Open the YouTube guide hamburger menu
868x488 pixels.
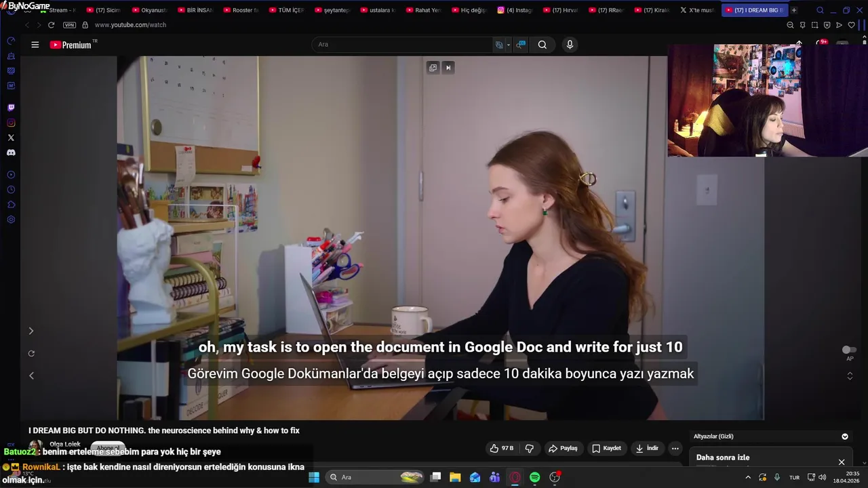coord(35,45)
